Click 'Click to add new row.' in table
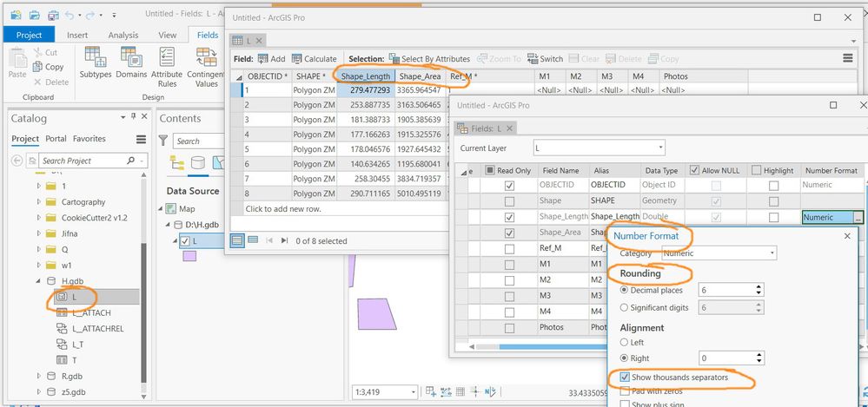The width and height of the screenshot is (868, 407). pos(283,209)
